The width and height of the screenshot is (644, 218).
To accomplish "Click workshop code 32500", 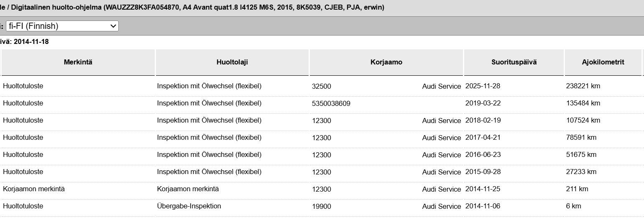I will pyautogui.click(x=322, y=86).
